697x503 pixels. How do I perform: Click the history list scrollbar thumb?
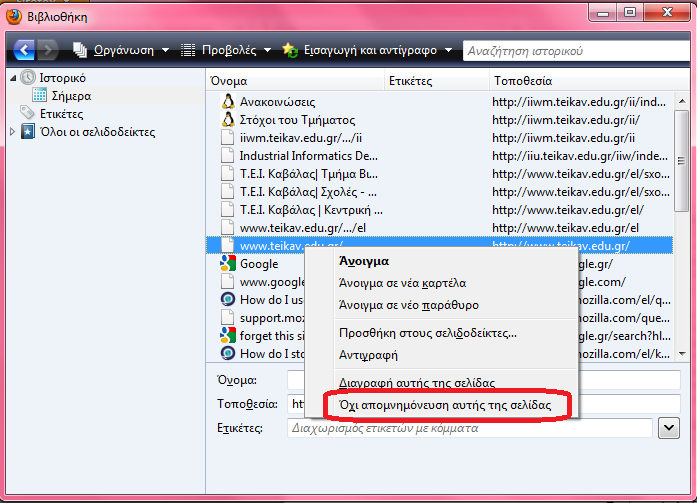(681, 161)
